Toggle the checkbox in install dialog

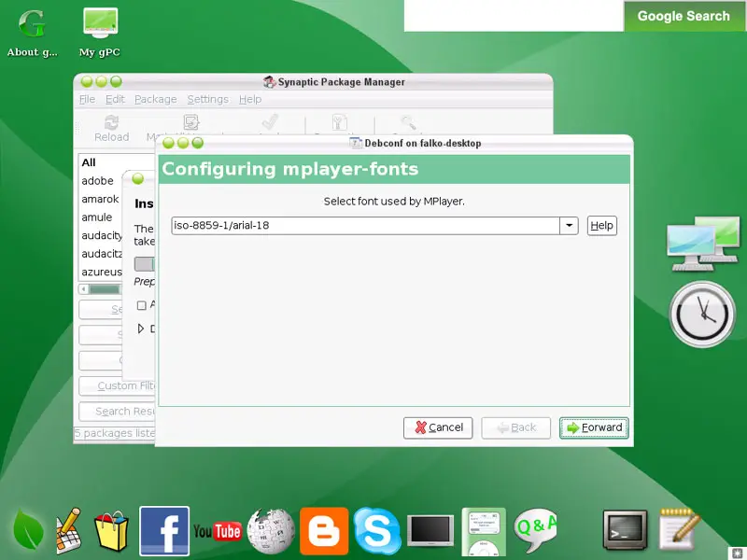(x=142, y=305)
